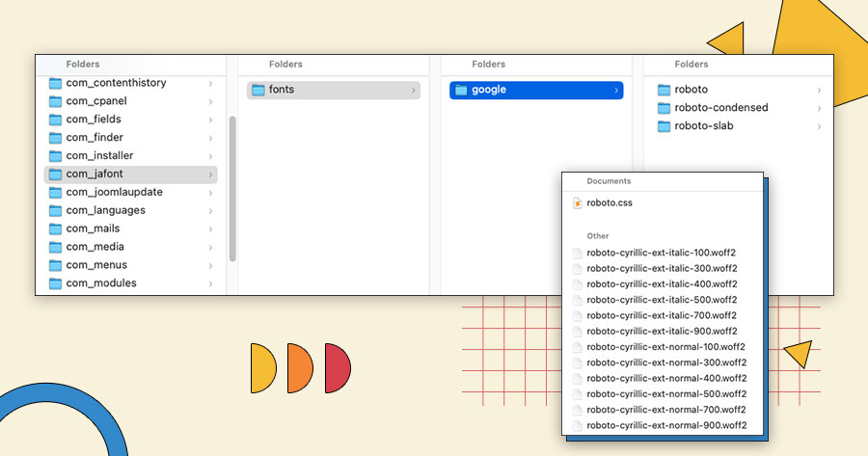Click the com_installer folder icon
Viewport: 868px width, 456px height.
tap(55, 156)
